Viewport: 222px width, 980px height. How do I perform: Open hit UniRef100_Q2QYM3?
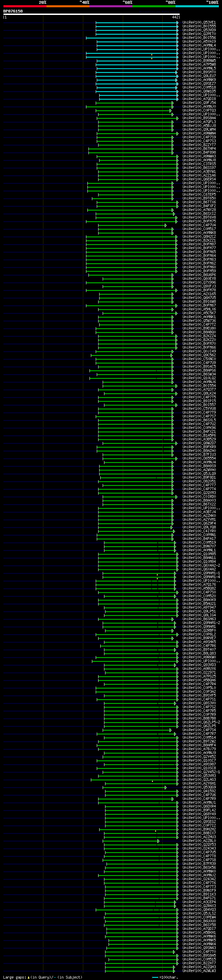(199, 493)
